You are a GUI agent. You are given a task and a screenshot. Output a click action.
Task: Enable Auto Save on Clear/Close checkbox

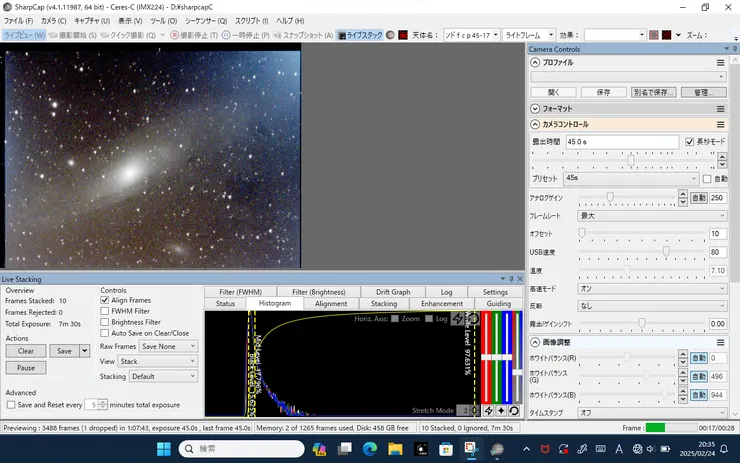coord(106,332)
